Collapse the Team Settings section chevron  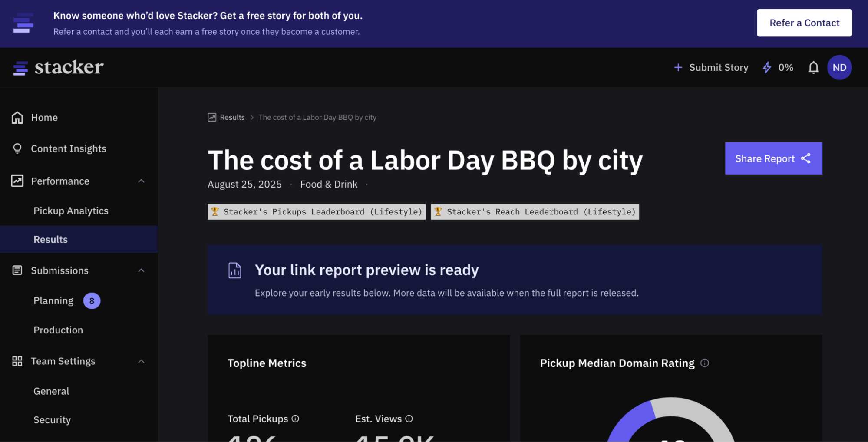point(141,361)
